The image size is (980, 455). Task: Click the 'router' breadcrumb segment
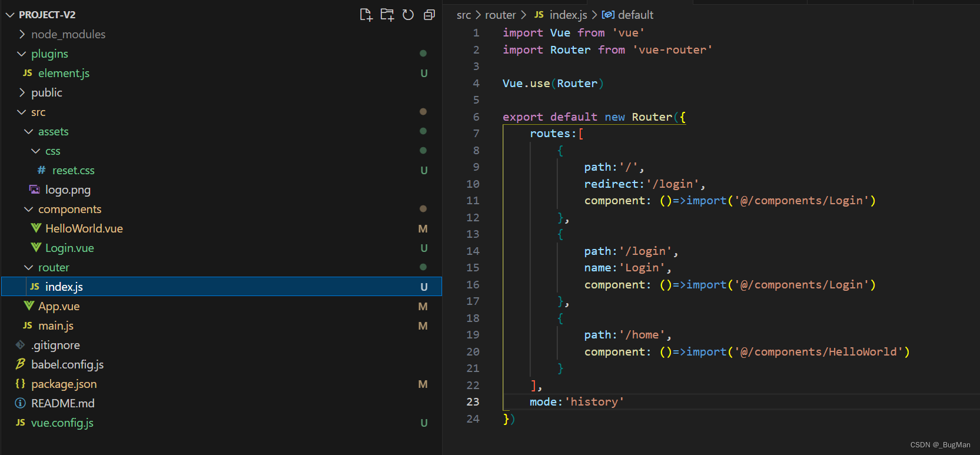pyautogui.click(x=500, y=15)
